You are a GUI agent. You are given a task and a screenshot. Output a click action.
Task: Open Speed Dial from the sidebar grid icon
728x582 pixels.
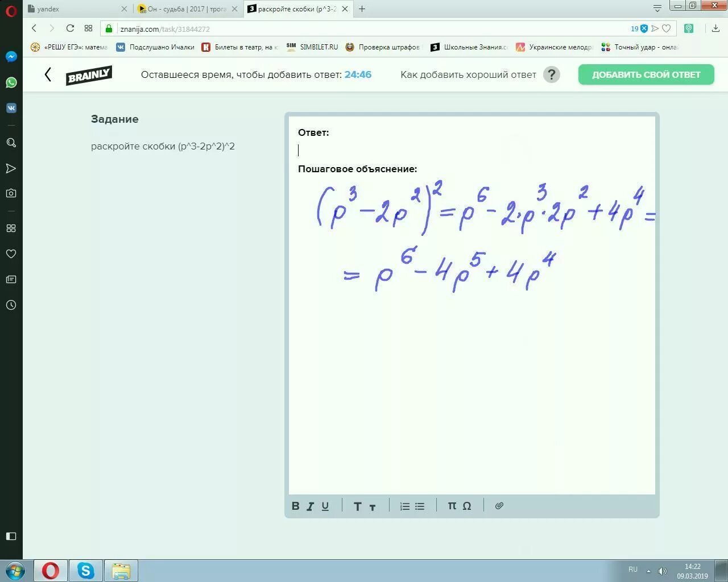click(x=11, y=228)
